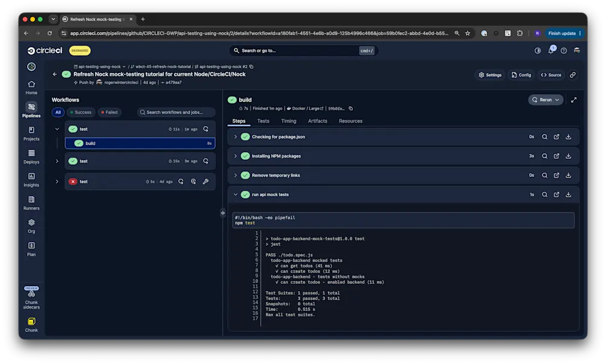Switch to the Timing tab
The image size is (606, 364).
pos(289,121)
